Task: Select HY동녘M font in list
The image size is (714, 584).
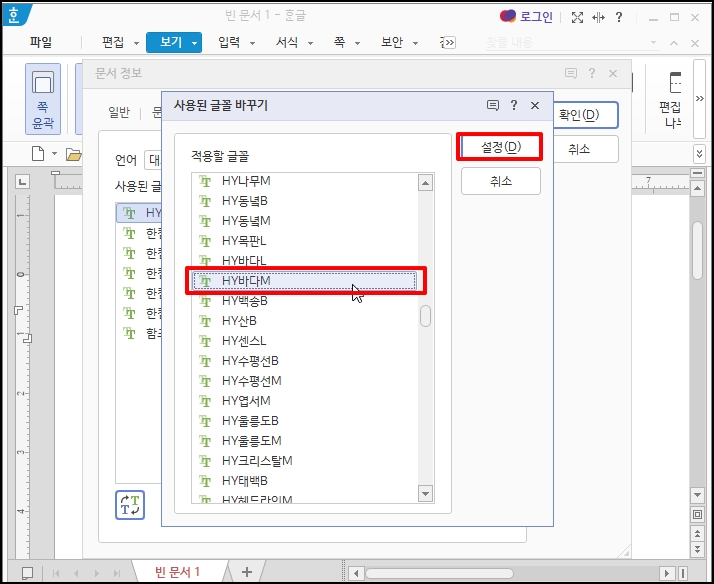Action: [304, 221]
